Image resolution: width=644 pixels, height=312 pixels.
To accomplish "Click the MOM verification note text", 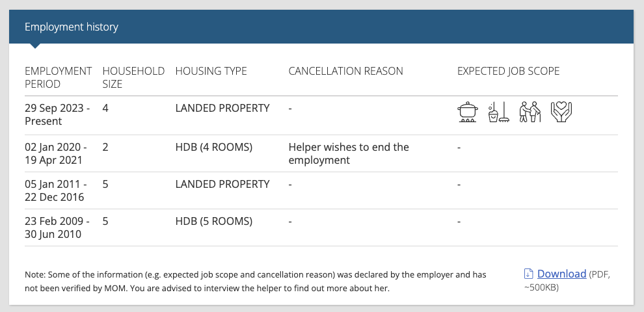I will pos(256,281).
